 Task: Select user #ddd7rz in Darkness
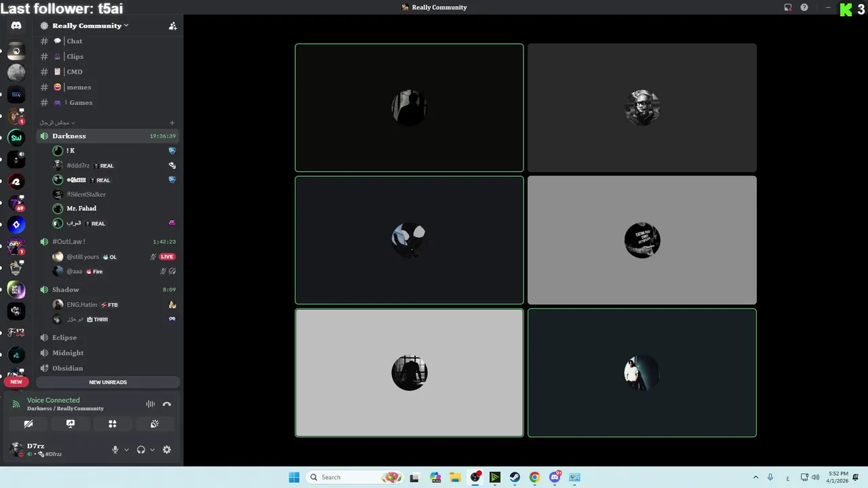[x=114, y=165]
